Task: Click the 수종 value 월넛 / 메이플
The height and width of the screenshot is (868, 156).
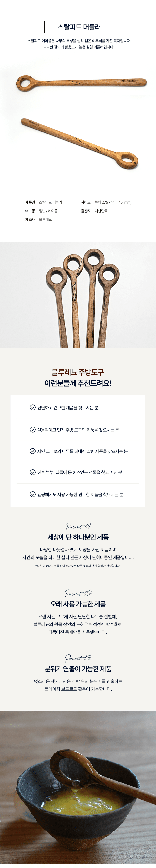Action: 48,211
